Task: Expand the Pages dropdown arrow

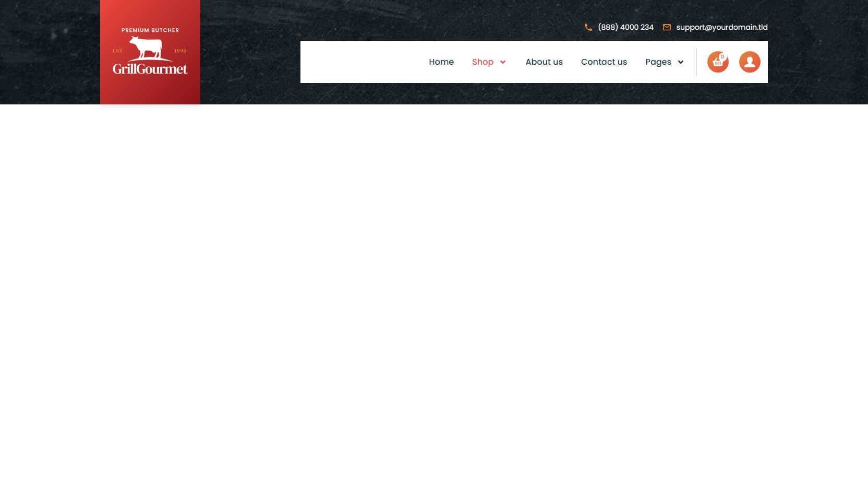Action: click(x=681, y=62)
